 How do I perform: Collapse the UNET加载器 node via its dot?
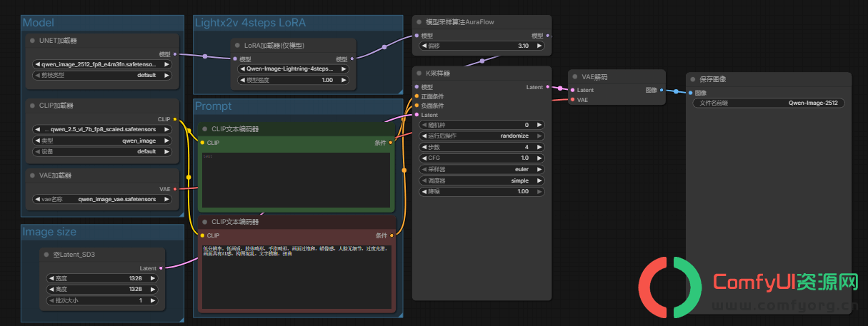(x=33, y=41)
